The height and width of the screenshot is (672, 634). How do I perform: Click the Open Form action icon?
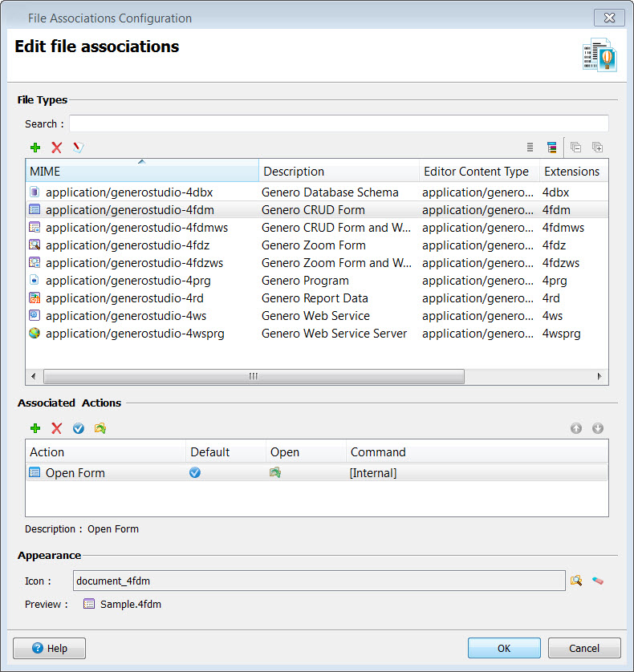[x=35, y=472]
